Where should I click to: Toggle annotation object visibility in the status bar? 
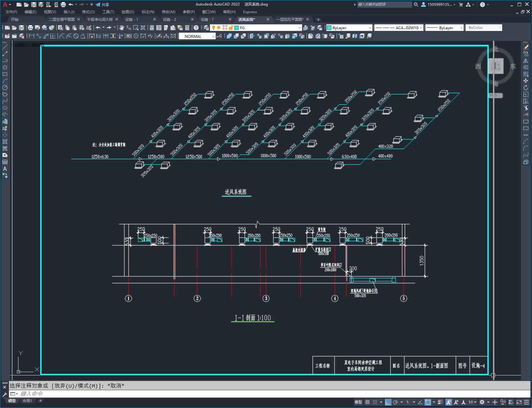(448, 402)
